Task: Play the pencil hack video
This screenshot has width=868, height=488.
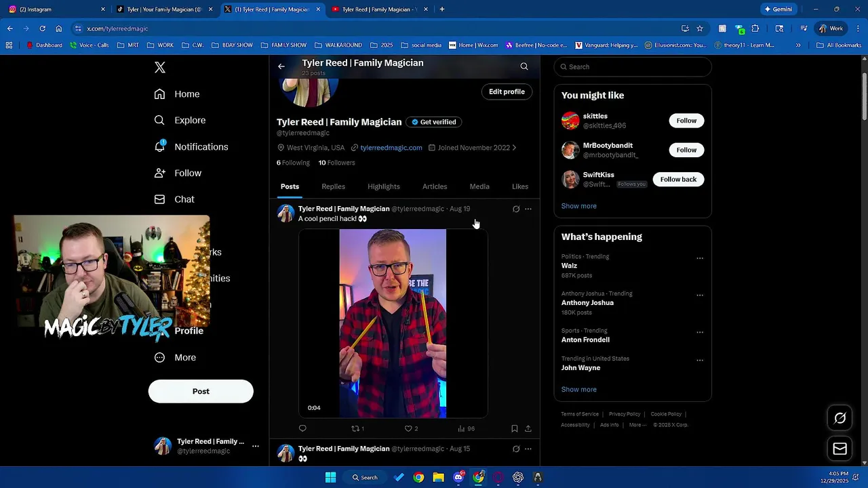Action: click(393, 323)
